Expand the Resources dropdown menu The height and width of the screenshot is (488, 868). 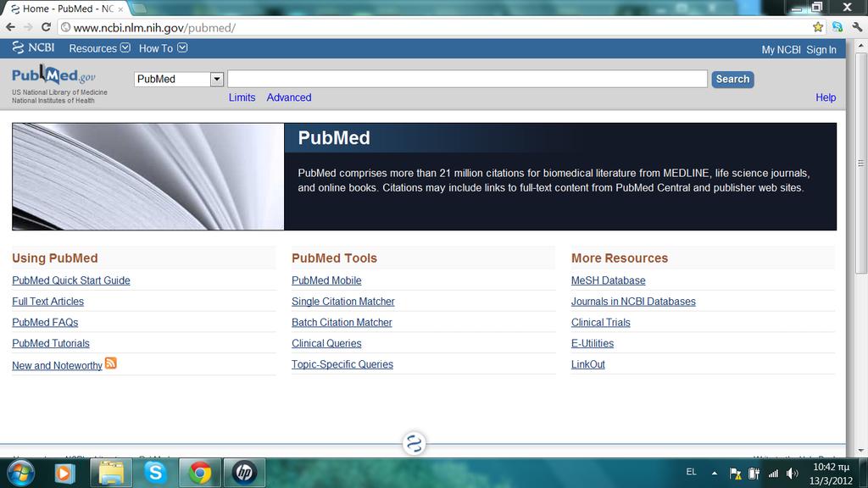tap(100, 48)
